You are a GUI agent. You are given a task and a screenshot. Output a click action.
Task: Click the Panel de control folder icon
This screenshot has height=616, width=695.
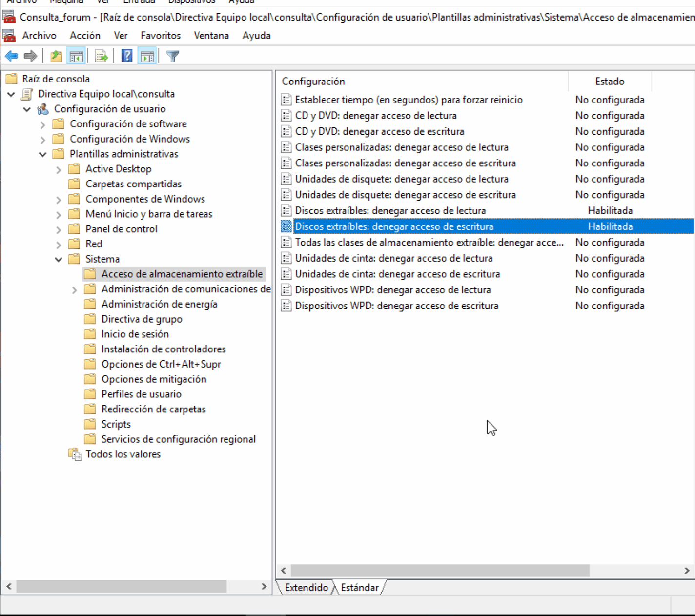tap(74, 229)
